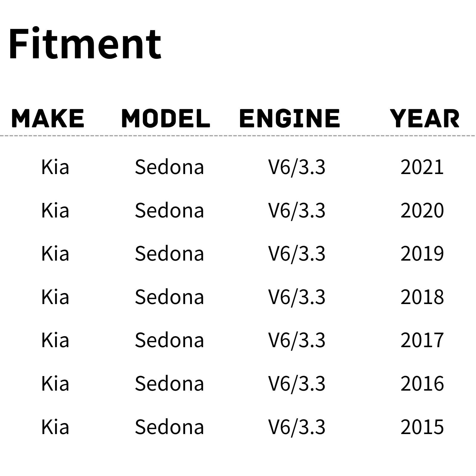
Task: Select the 2018 year cell
Action: pos(422,297)
